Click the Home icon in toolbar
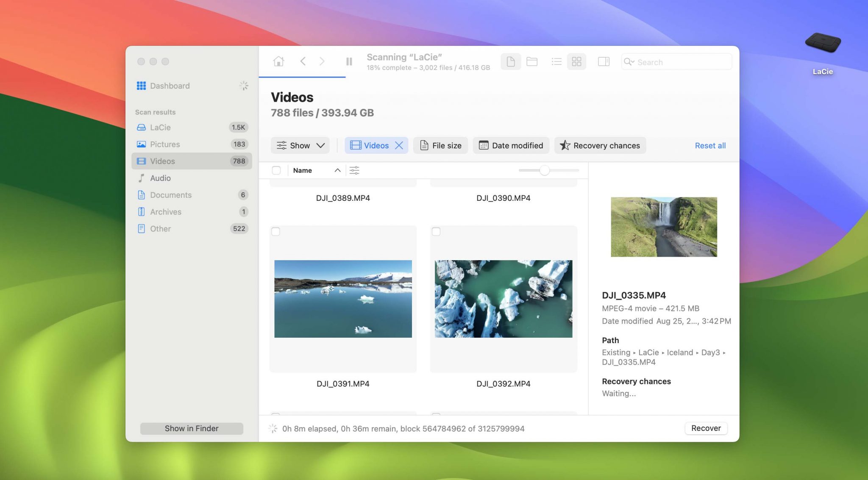 [x=278, y=61]
